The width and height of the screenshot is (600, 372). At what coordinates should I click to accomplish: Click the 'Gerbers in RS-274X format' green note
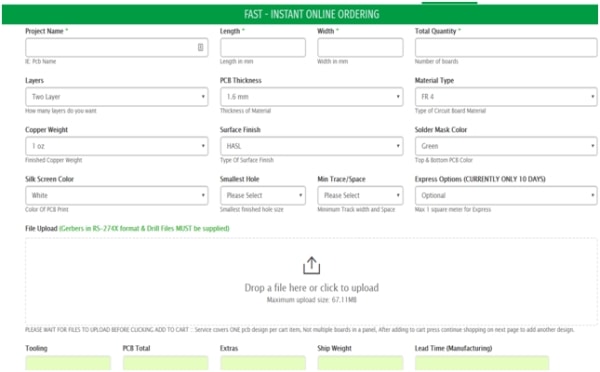145,228
